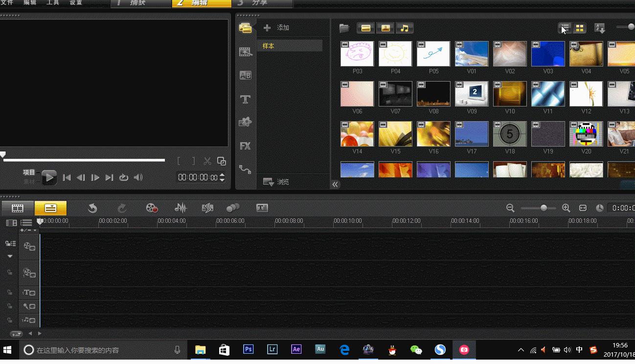Screen dimensions: 635x364
Task: Open the Auto Music toolbar icon
Action: tap(207, 208)
